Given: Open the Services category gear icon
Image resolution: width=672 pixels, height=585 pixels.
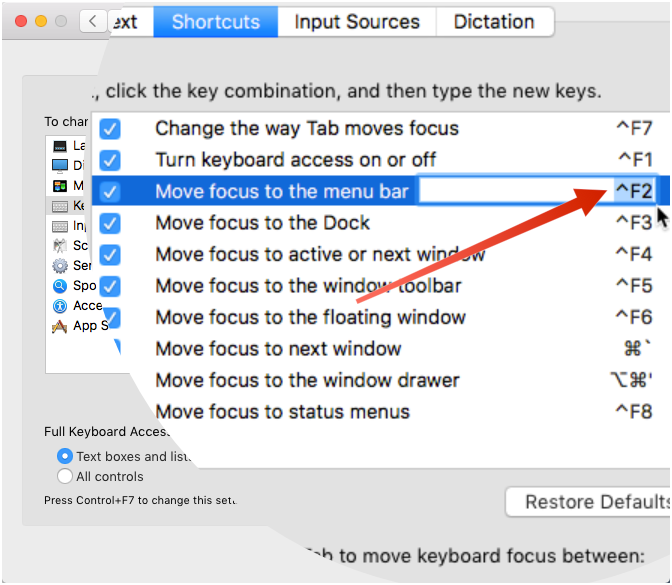Looking at the screenshot, I should (60, 266).
